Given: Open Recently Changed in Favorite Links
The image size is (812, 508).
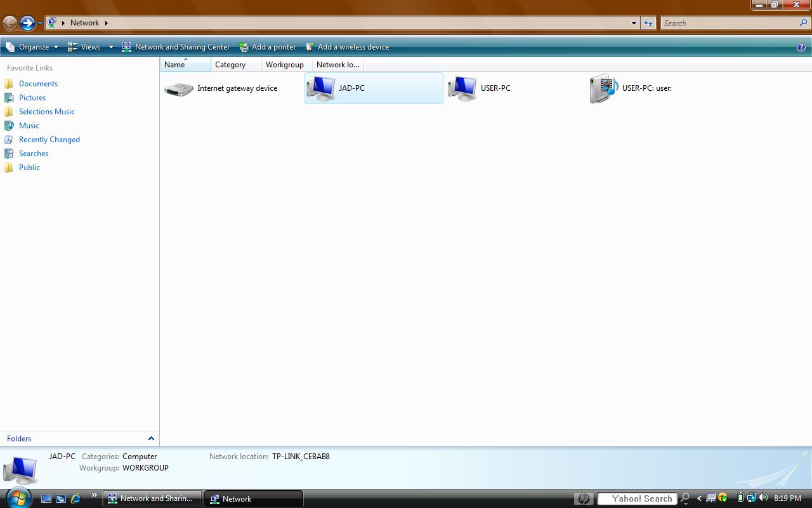Looking at the screenshot, I should coord(49,140).
